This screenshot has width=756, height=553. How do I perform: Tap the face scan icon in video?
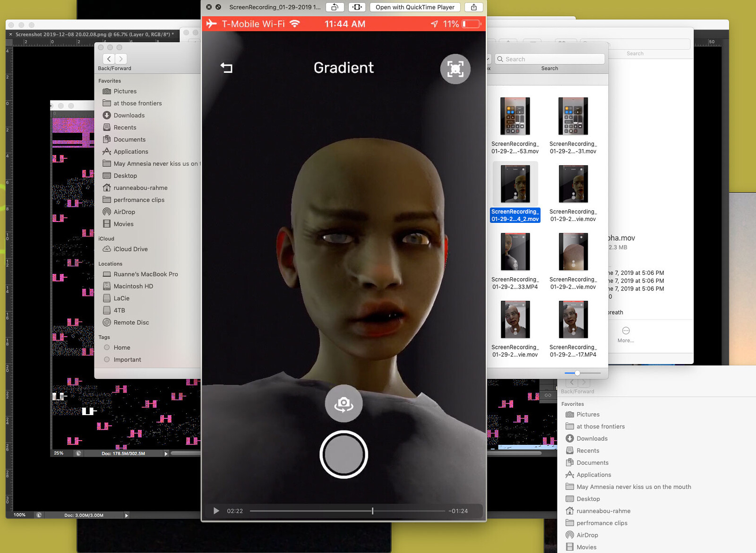coord(455,69)
